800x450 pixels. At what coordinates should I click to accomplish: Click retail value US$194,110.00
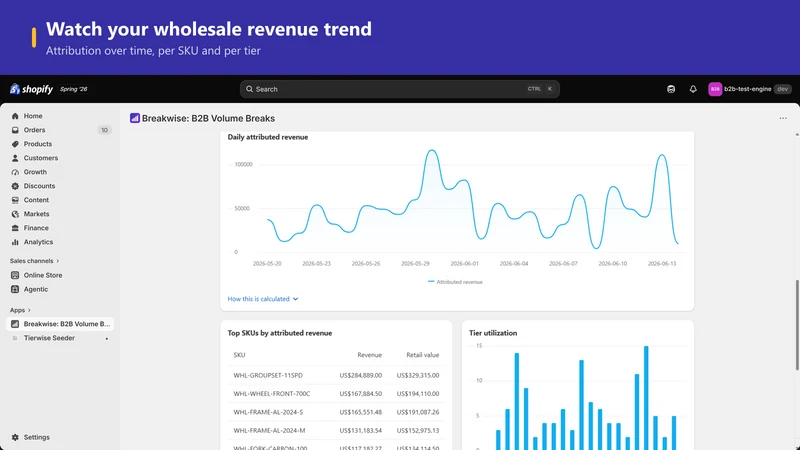[x=418, y=393]
